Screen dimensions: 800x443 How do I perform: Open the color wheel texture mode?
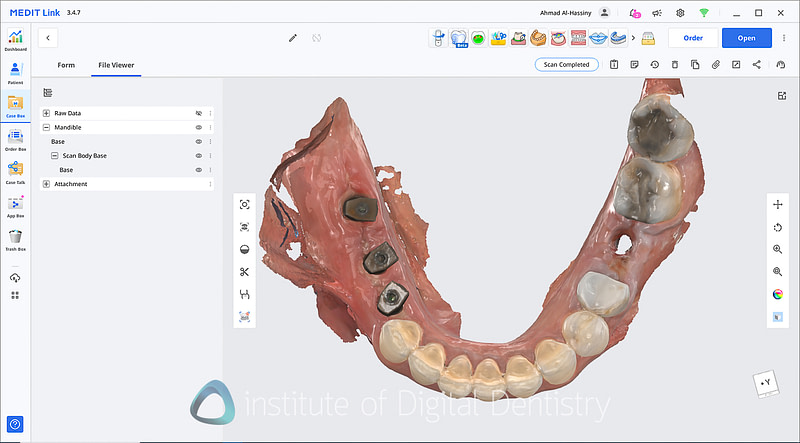pyautogui.click(x=778, y=294)
